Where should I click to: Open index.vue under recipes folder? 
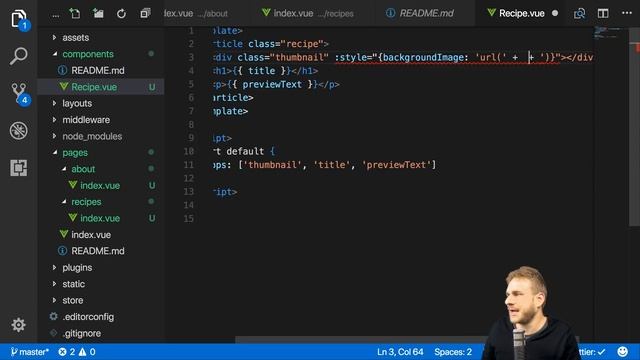[x=101, y=218]
